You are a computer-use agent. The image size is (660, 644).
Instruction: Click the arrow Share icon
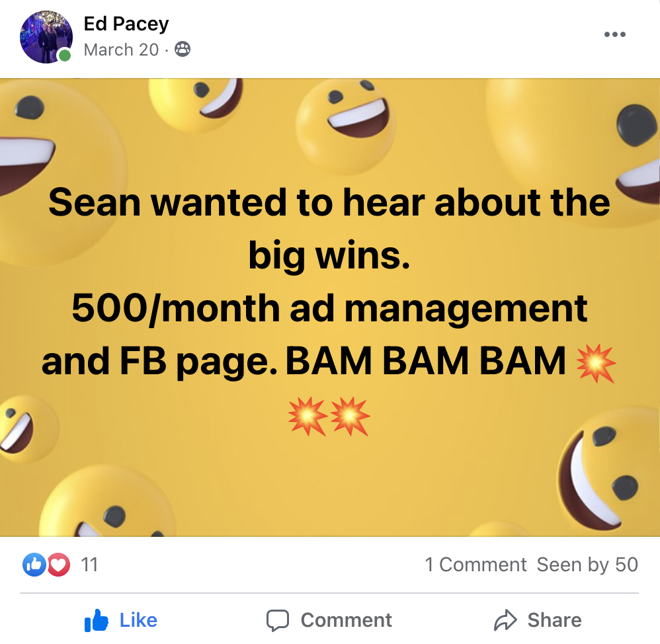(505, 620)
